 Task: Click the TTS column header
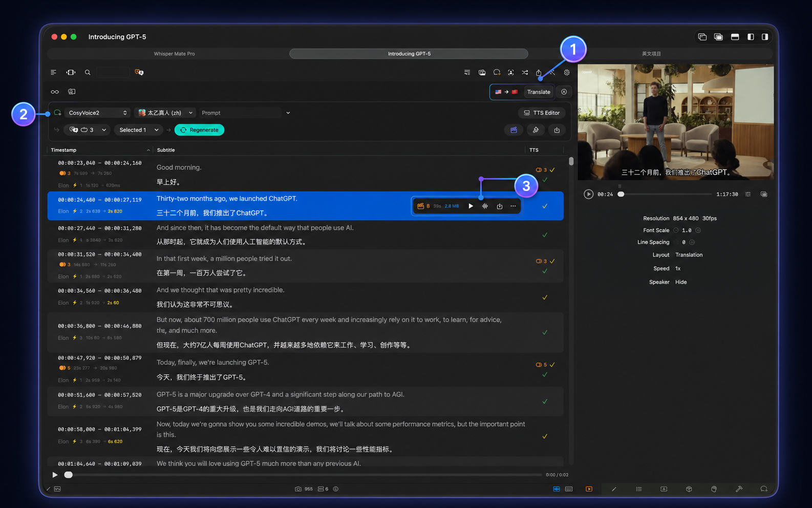point(534,150)
